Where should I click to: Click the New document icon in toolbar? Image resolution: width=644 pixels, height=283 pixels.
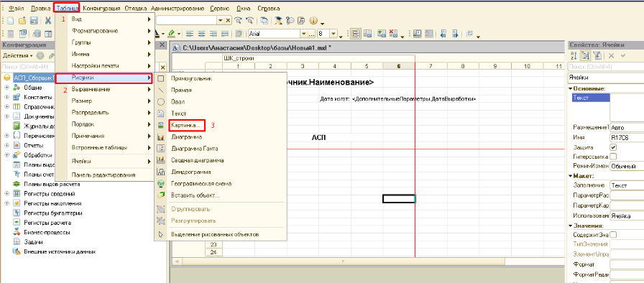pyautogui.click(x=11, y=20)
